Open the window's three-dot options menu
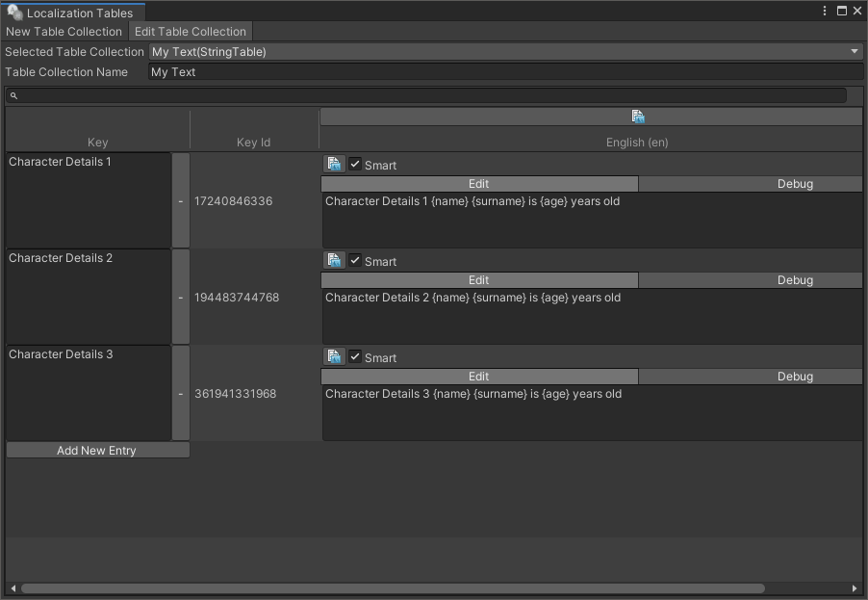The height and width of the screenshot is (600, 868). pyautogui.click(x=825, y=12)
